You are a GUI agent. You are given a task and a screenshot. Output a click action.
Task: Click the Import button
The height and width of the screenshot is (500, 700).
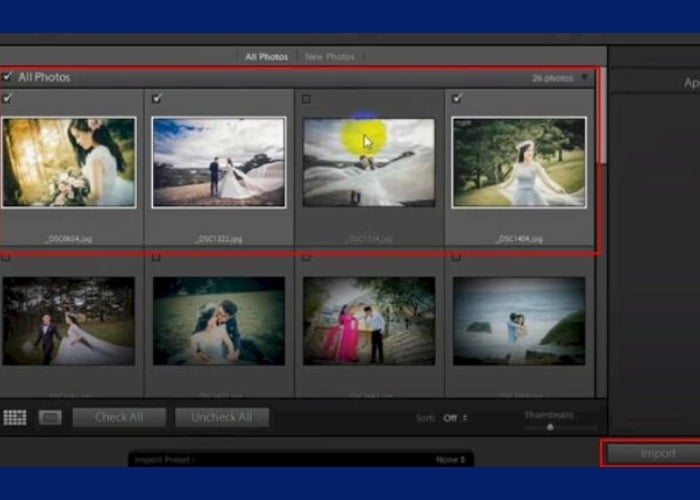coord(657,453)
